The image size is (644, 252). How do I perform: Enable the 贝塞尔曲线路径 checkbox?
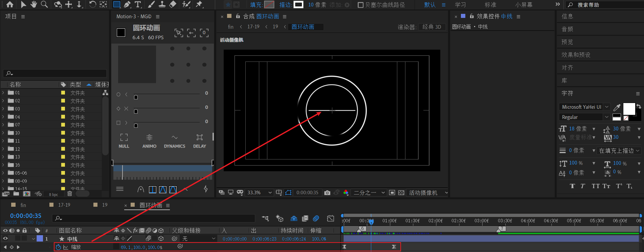coord(360,5)
